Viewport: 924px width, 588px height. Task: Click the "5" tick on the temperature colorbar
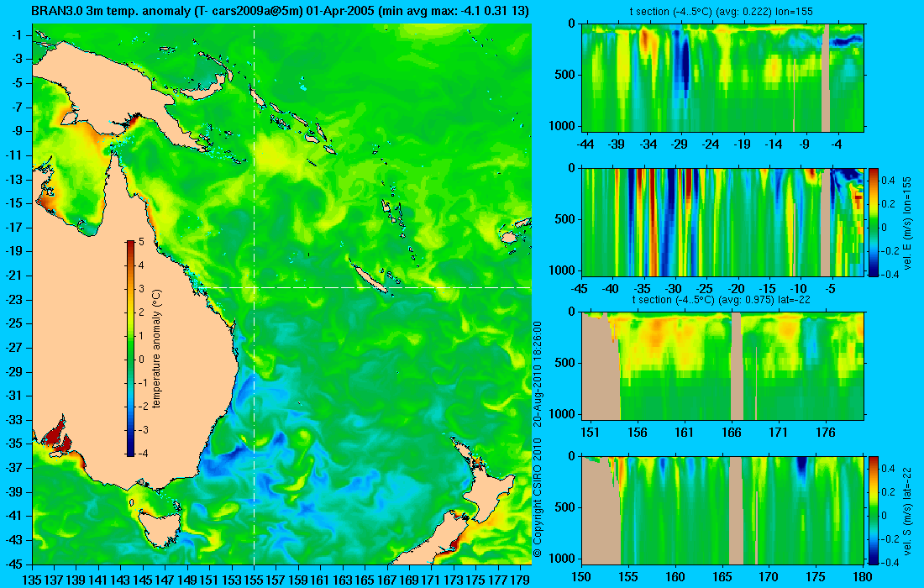[141, 242]
